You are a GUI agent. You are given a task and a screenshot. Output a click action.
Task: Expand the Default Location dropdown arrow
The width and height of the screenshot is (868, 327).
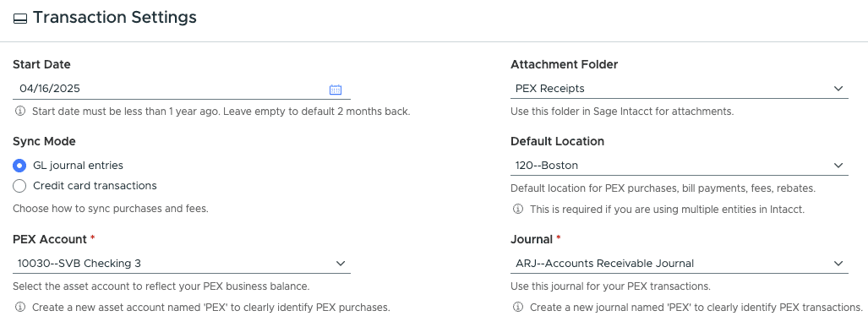[838, 166]
